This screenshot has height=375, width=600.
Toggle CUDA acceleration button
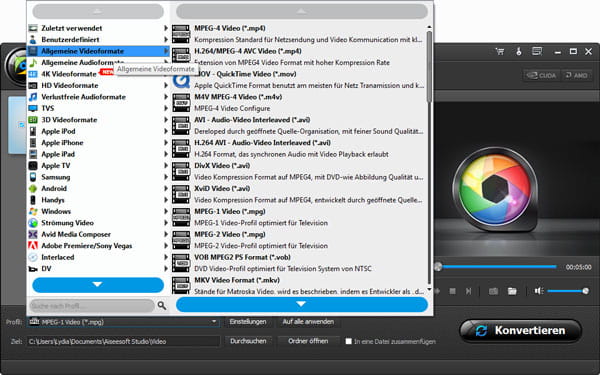point(541,75)
